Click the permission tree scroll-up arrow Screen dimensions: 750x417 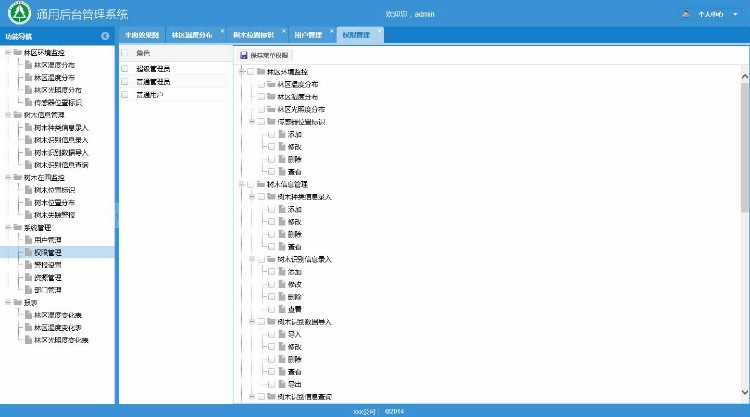click(745, 76)
